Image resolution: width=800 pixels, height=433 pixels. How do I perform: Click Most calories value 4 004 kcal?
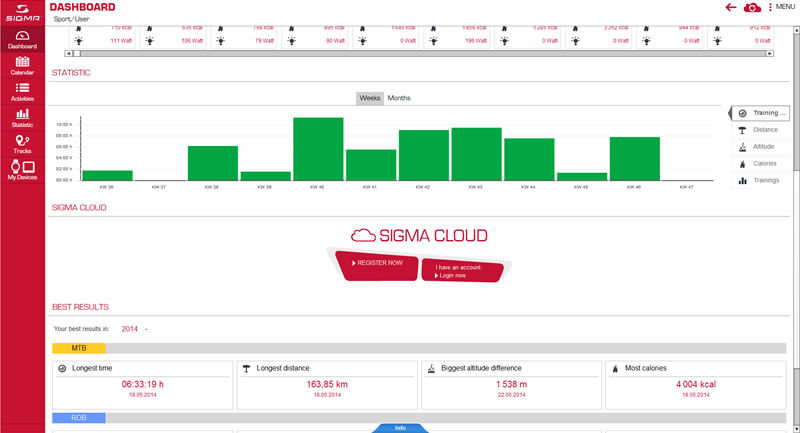(x=696, y=384)
